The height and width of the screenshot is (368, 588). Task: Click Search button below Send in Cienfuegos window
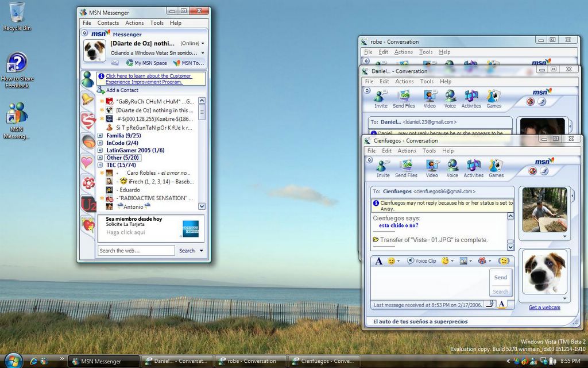tap(501, 292)
